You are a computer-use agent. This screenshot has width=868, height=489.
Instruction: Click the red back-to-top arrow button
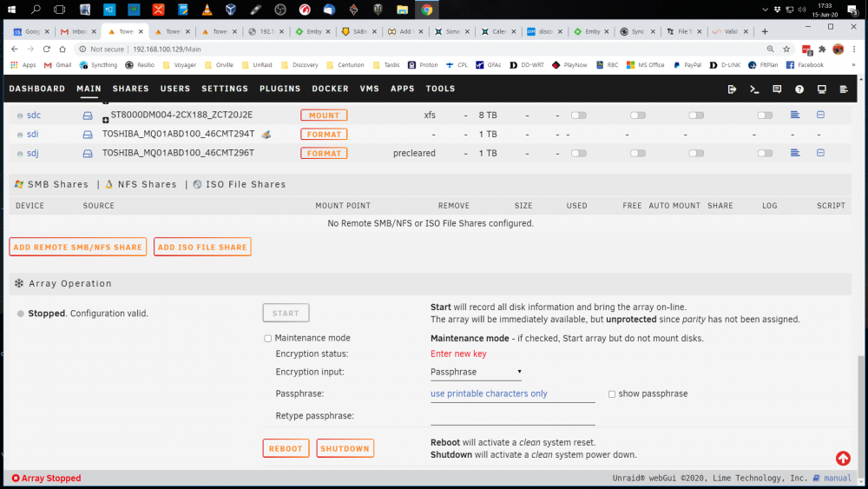(843, 458)
